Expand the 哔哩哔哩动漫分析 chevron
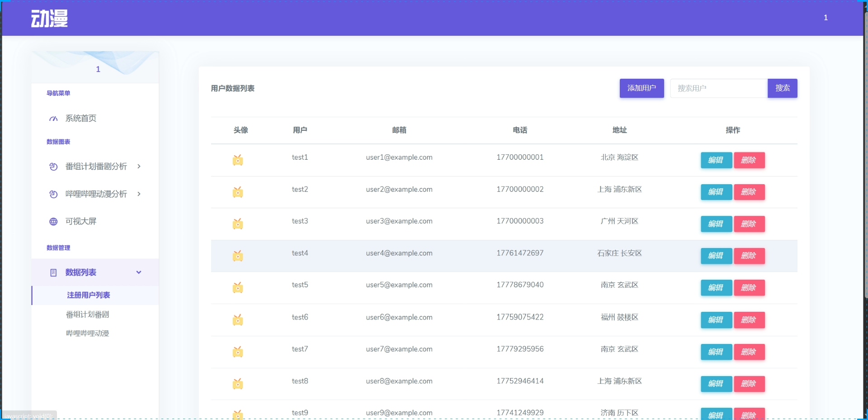The height and width of the screenshot is (420, 868). tap(139, 194)
